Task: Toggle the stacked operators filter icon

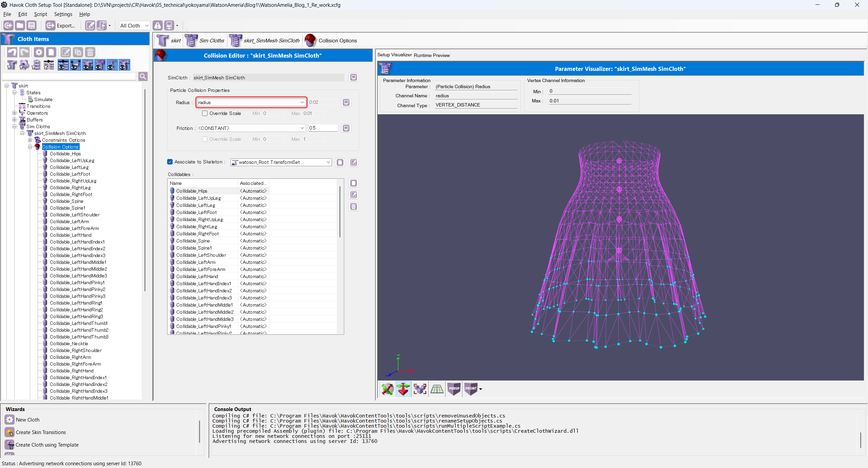Action: pyautogui.click(x=36, y=65)
